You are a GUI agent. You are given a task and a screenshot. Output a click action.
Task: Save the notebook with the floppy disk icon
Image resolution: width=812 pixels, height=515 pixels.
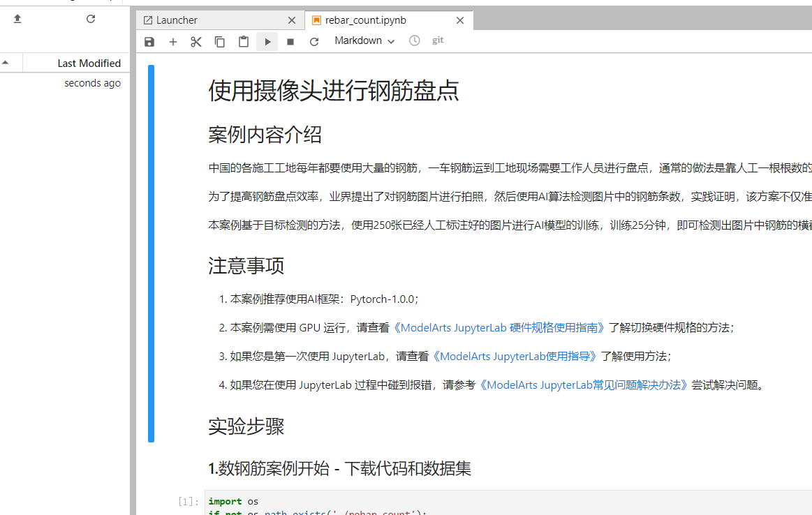pos(149,41)
